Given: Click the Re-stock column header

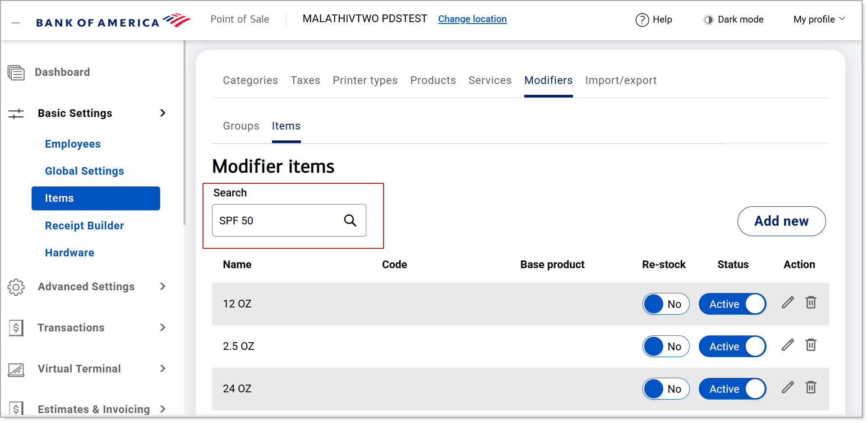Looking at the screenshot, I should [x=664, y=265].
